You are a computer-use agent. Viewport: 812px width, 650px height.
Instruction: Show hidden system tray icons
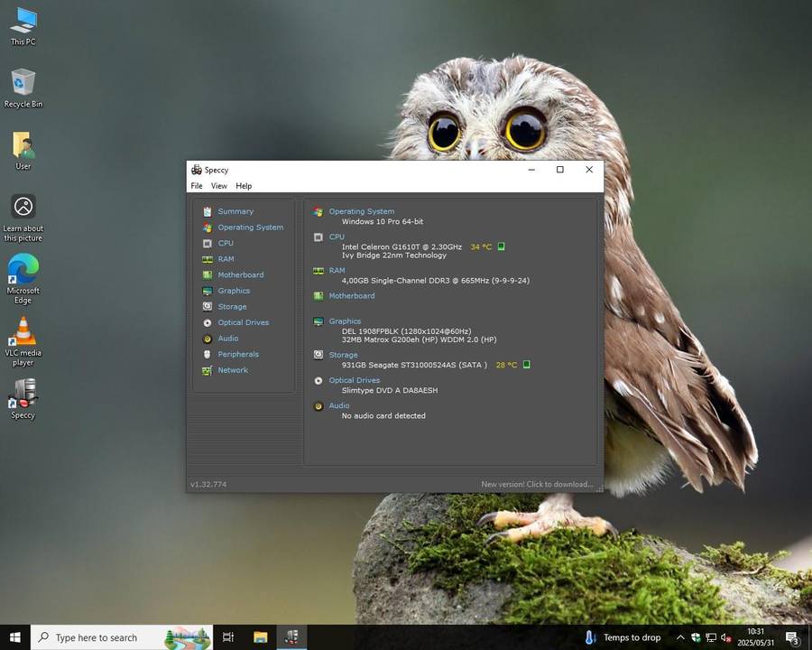(680, 637)
